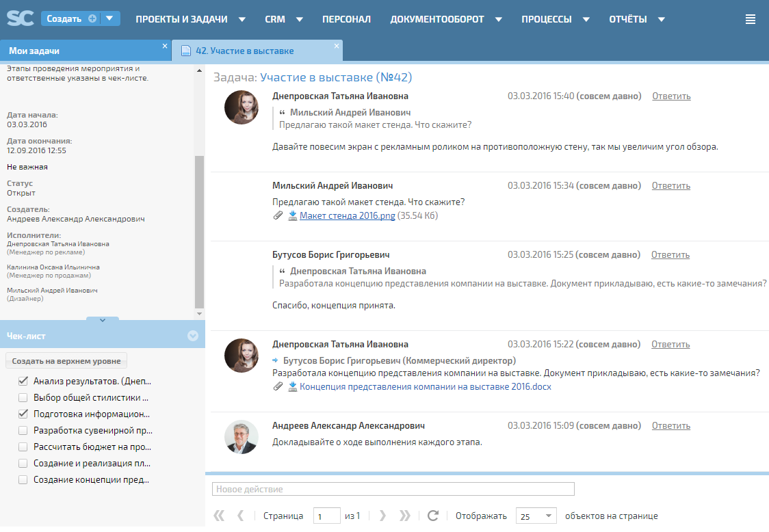Click download icon next to Концепция представления docx
This screenshot has width=769, height=532.
coord(293,386)
